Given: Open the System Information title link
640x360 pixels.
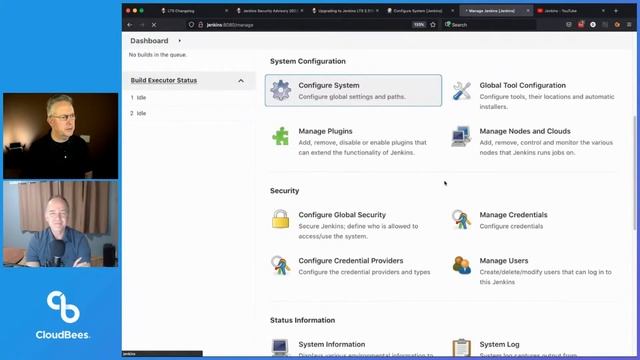Looking at the screenshot, I should 332,344.
